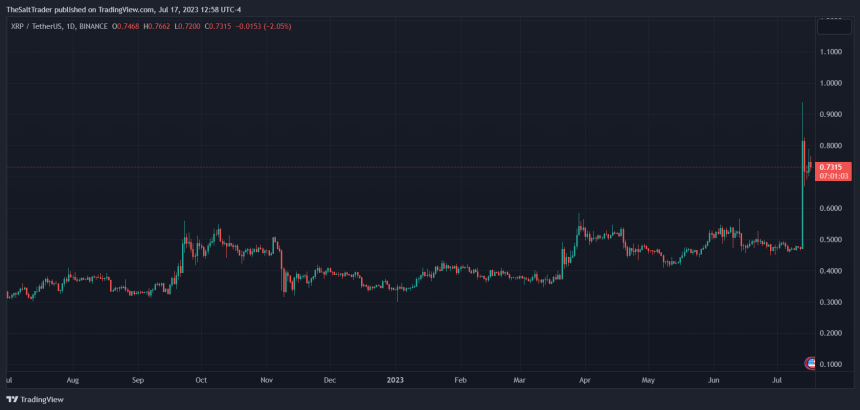This screenshot has height=410, width=860.
Task: Click the 1.0000 price axis label
Action: click(x=830, y=83)
